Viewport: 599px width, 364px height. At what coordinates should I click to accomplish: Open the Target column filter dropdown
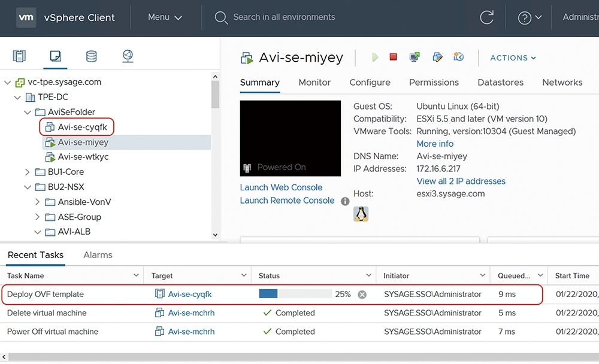tap(244, 275)
